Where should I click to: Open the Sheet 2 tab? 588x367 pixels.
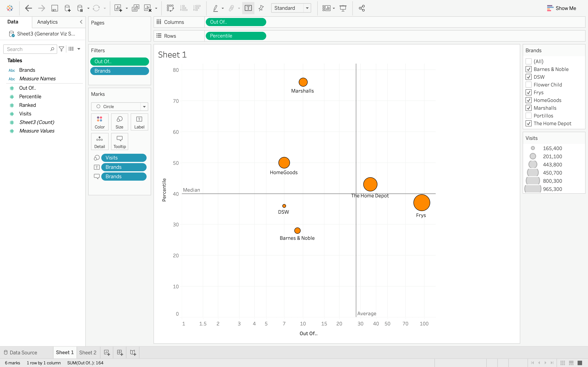click(x=88, y=352)
